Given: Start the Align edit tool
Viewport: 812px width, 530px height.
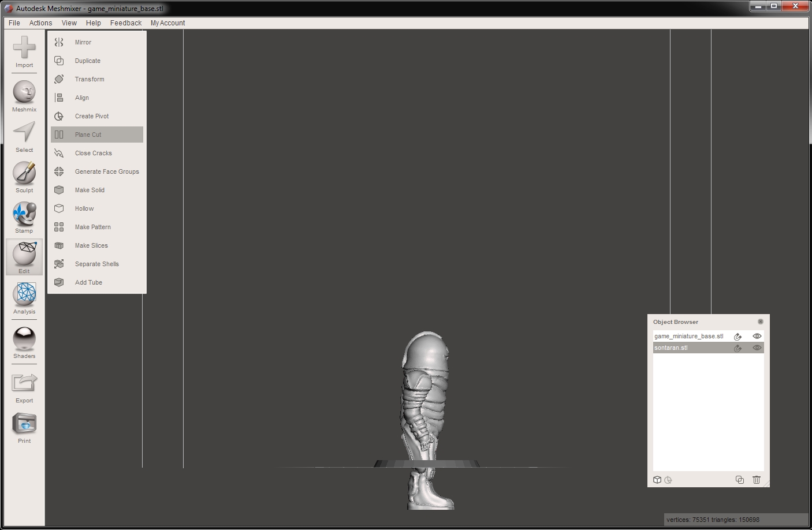Looking at the screenshot, I should [97, 98].
